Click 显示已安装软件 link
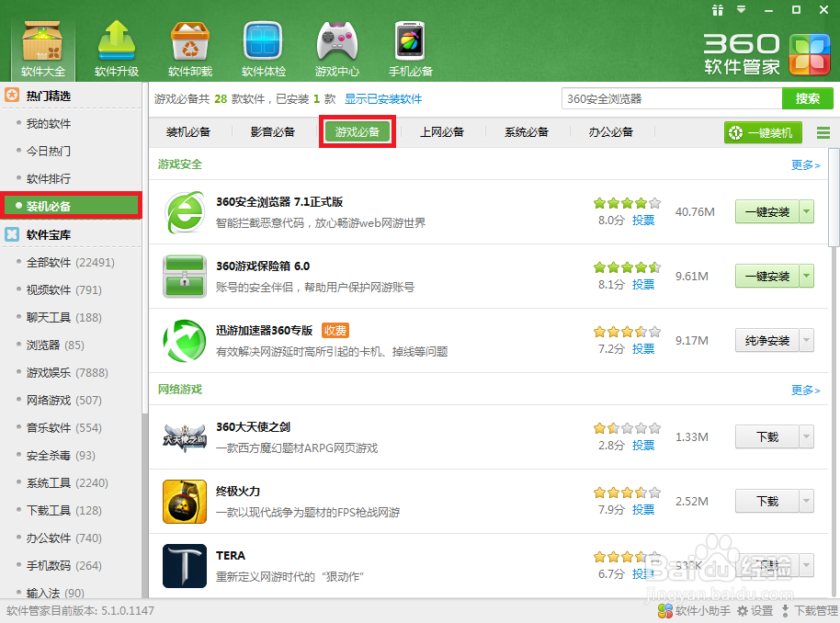The height and width of the screenshot is (623, 840). pyautogui.click(x=383, y=98)
